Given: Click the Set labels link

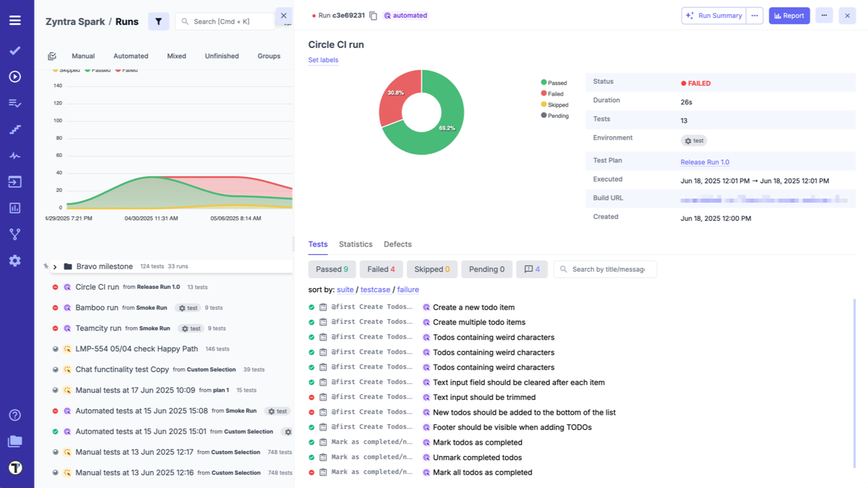Looking at the screenshot, I should [323, 60].
